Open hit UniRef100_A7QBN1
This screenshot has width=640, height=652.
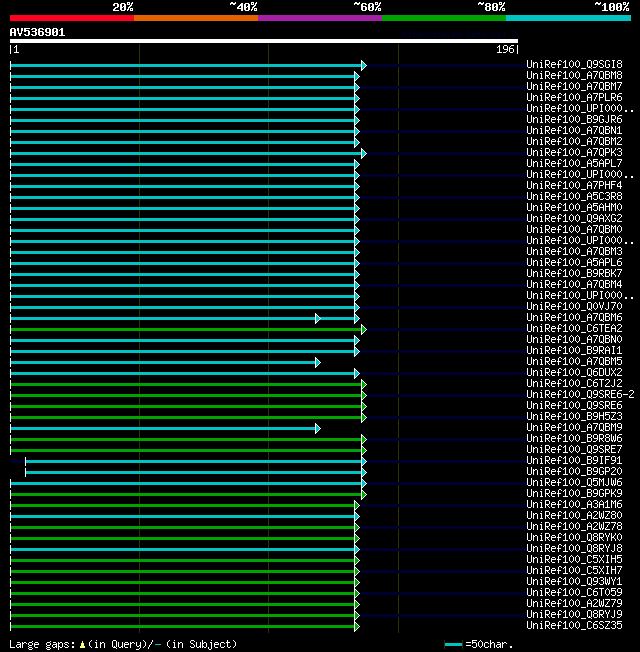(x=574, y=131)
